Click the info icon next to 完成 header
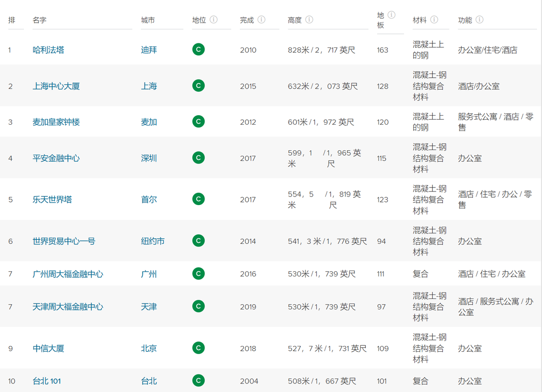 click(x=262, y=20)
